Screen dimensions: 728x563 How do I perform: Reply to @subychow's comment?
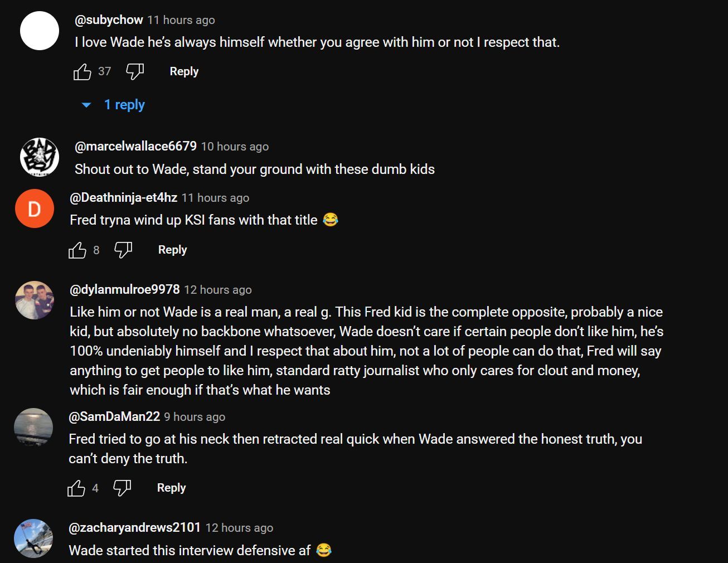[184, 71]
